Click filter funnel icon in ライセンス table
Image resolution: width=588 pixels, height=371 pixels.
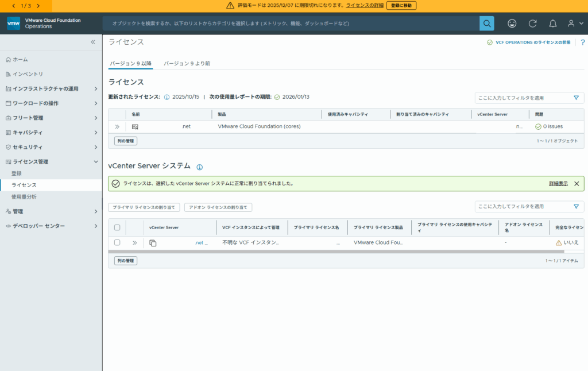point(576,98)
